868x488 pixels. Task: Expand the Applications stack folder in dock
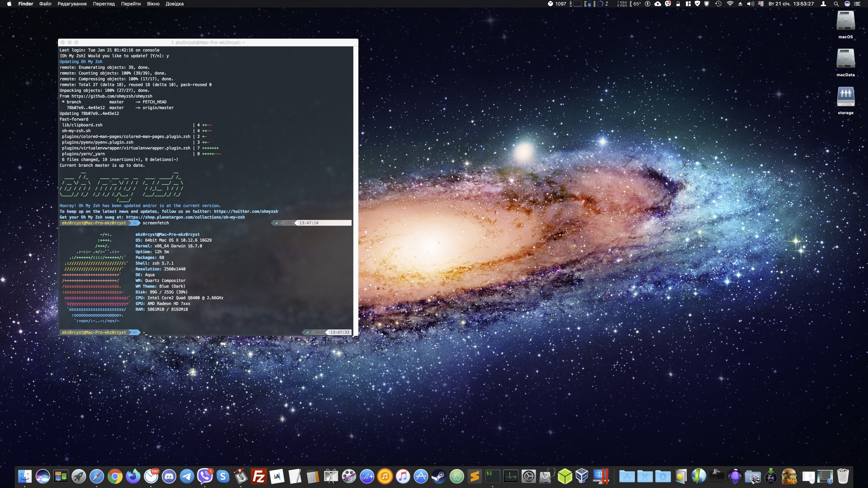click(627, 476)
